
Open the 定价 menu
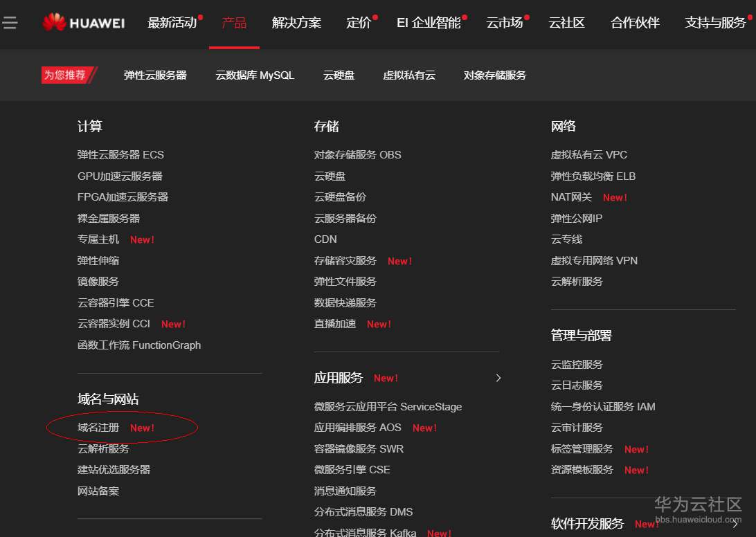[x=359, y=23]
